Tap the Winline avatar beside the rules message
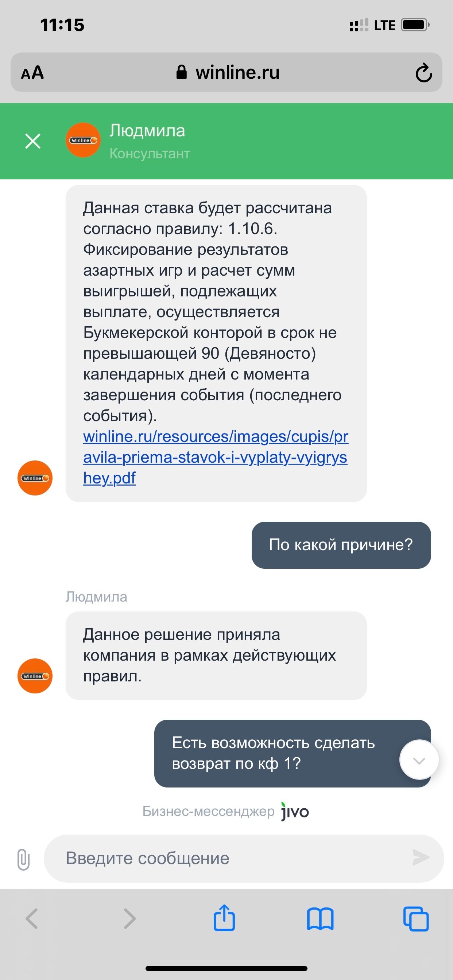 tap(35, 478)
